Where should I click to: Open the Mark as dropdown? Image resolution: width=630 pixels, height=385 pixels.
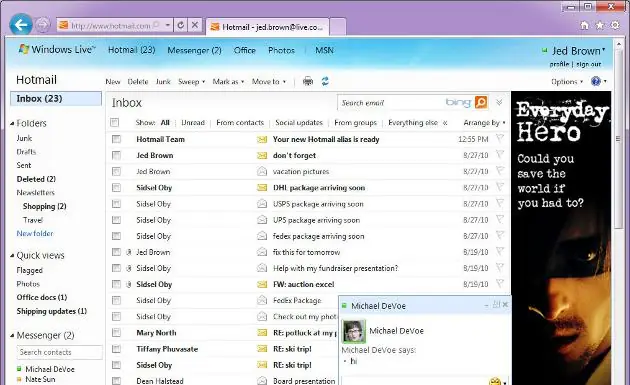coord(228,82)
